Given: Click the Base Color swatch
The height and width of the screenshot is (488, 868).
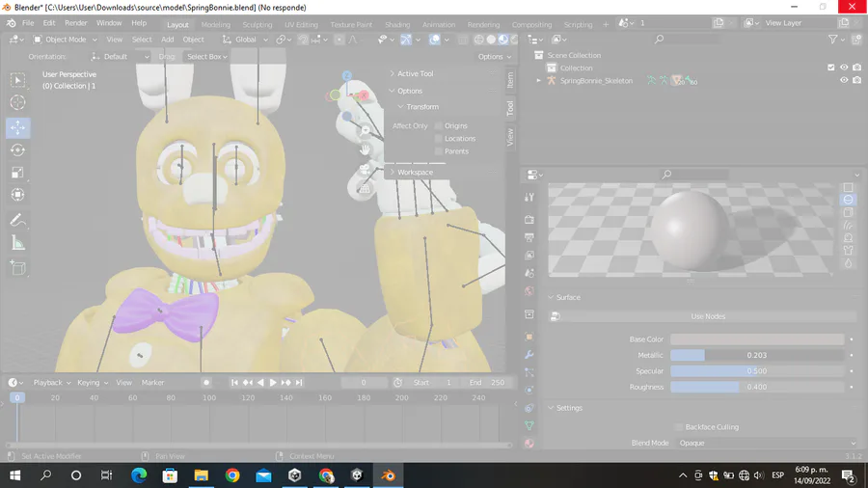Looking at the screenshot, I should [x=757, y=339].
